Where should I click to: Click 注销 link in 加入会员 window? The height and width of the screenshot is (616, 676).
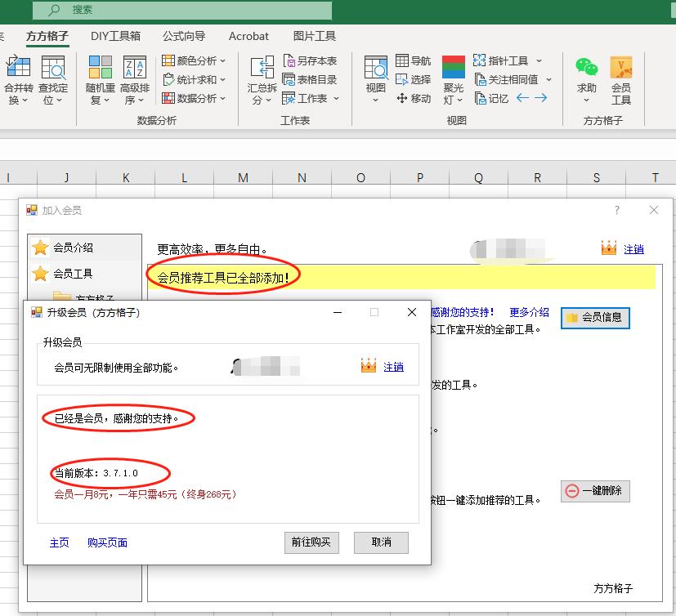[633, 249]
